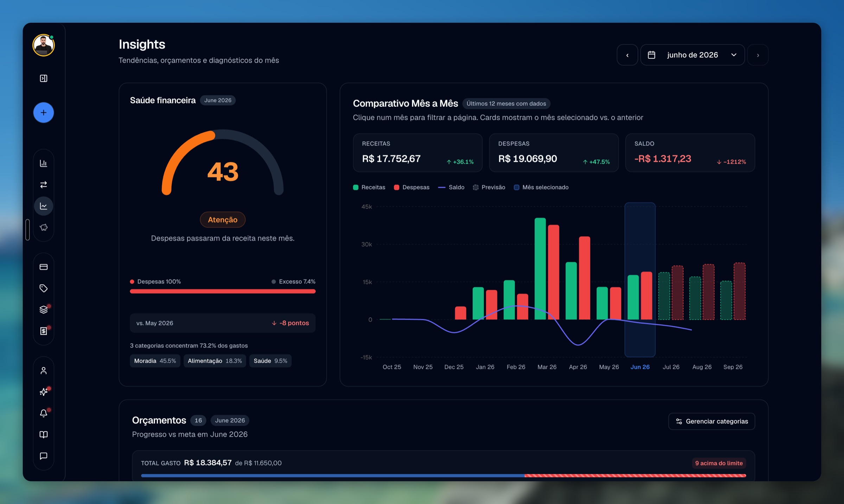The width and height of the screenshot is (844, 504).
Task: Select Jun 26 on the chart axis
Action: [640, 367]
